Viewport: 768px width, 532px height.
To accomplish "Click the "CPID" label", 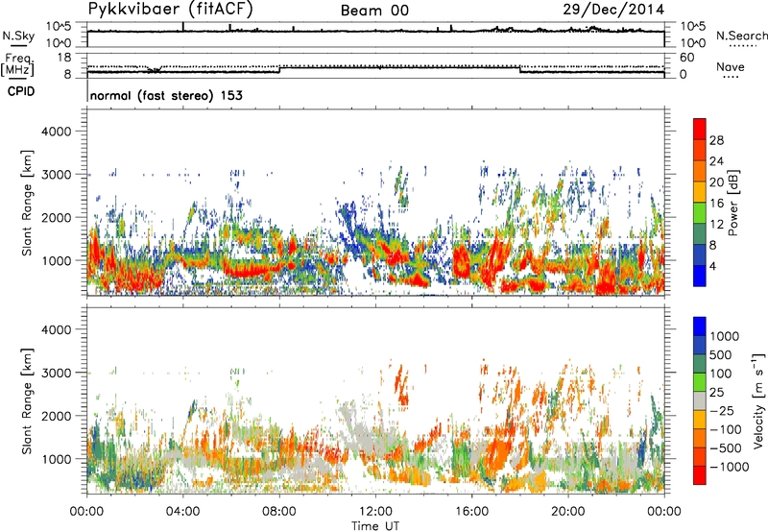I will click(x=21, y=91).
